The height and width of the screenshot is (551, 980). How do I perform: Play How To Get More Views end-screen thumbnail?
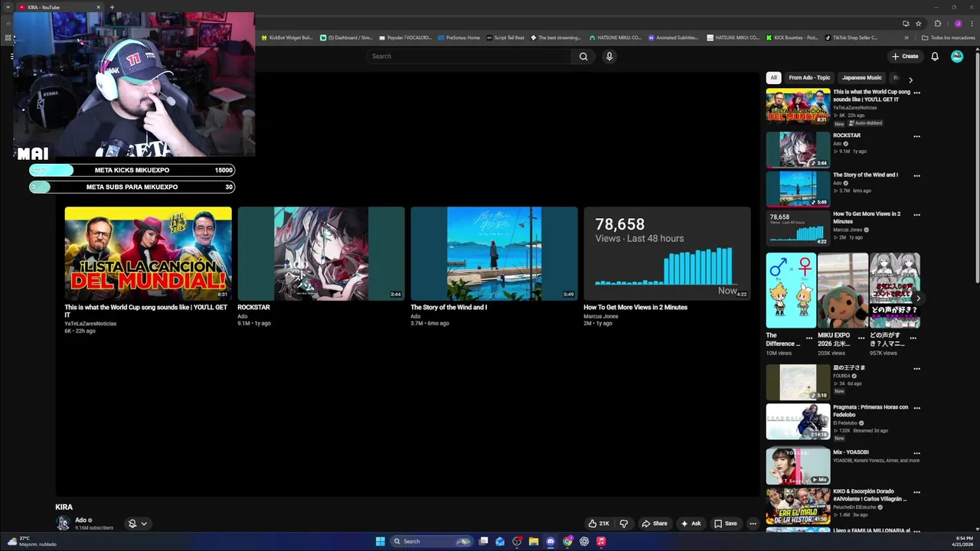coord(667,253)
